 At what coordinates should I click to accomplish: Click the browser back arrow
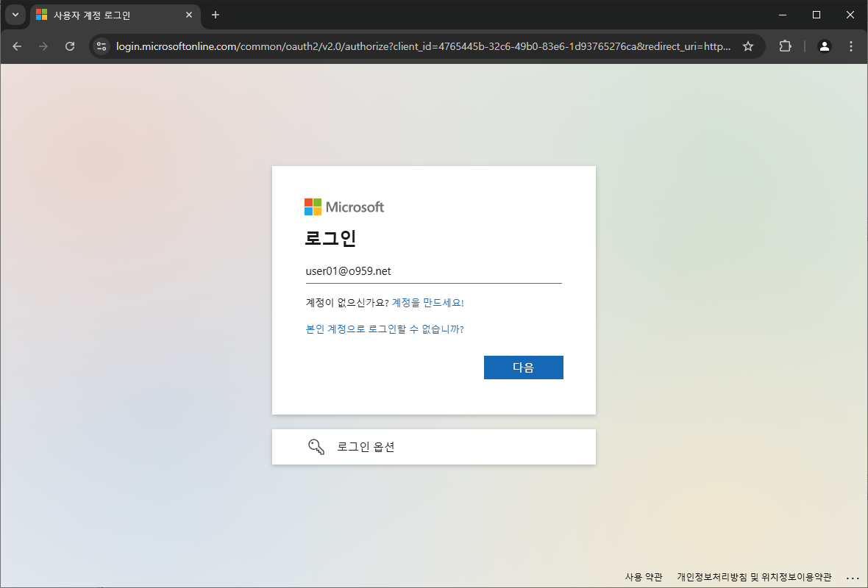tap(17, 46)
